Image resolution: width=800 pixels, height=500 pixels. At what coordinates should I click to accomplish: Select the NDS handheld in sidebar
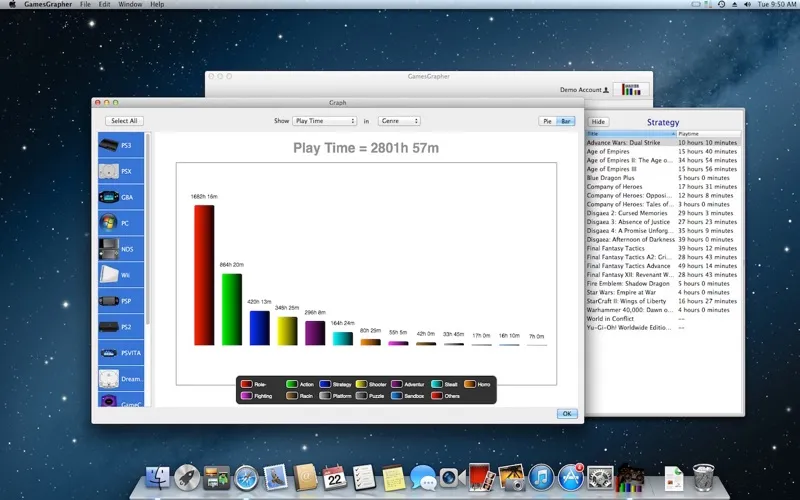pos(121,249)
